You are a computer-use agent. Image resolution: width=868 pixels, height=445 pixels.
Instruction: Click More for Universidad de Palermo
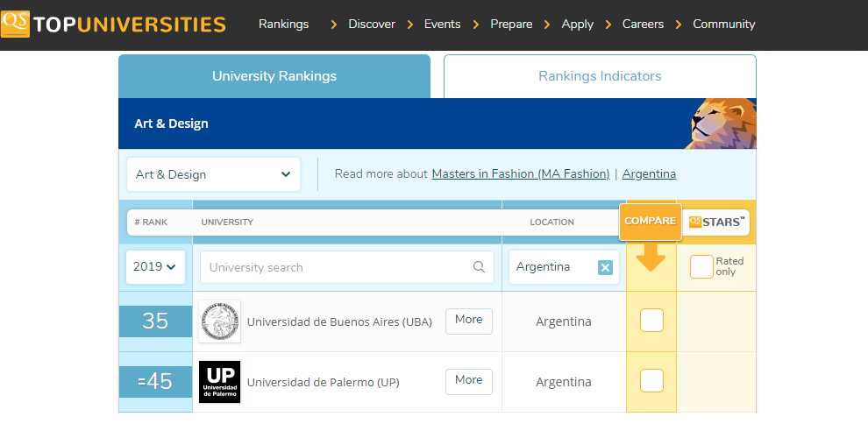469,381
